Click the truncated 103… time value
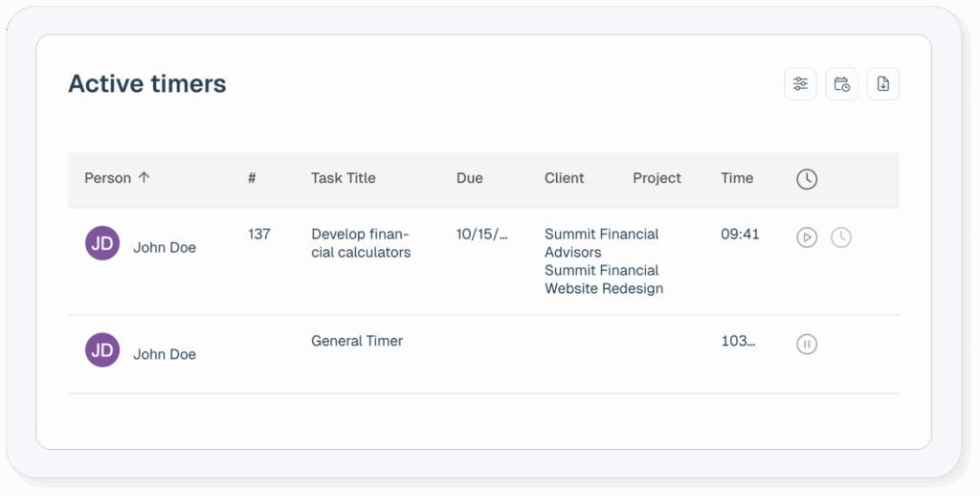 (738, 341)
